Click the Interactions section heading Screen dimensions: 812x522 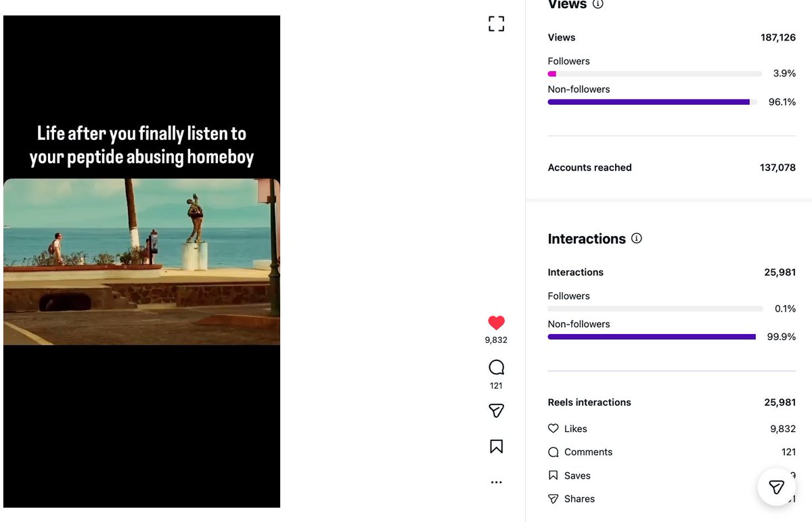pos(587,239)
